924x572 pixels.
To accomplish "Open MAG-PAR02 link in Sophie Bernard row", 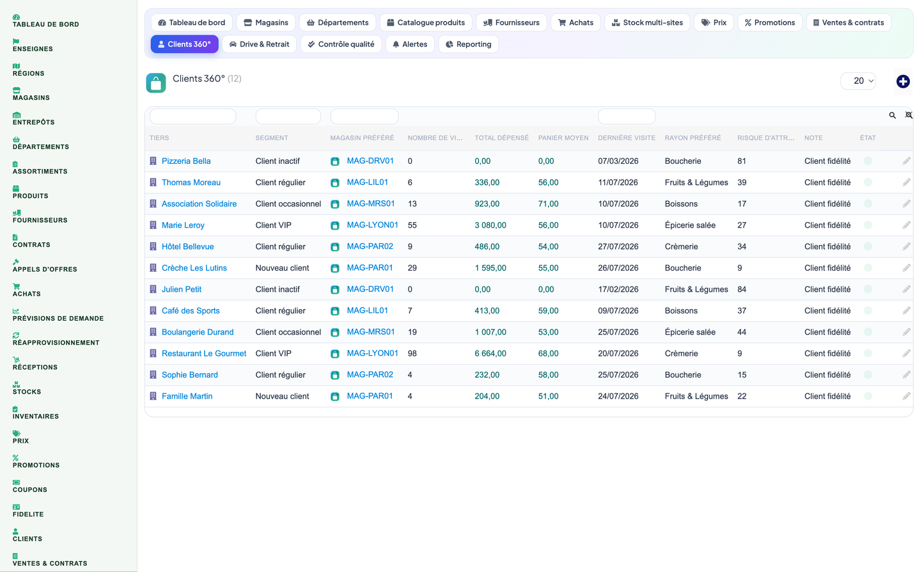I will (370, 375).
